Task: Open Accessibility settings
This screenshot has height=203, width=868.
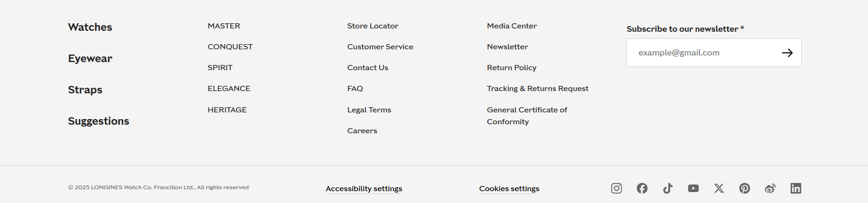Action: point(364,188)
